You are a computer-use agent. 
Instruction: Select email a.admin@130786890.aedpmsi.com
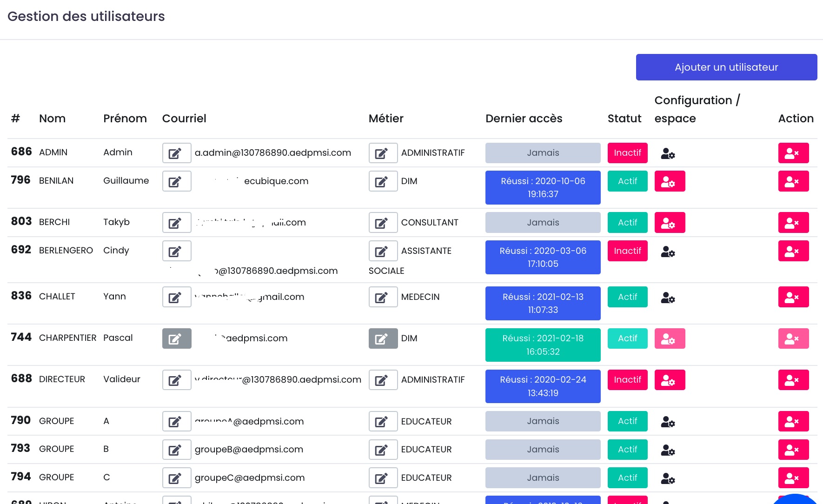click(x=273, y=153)
